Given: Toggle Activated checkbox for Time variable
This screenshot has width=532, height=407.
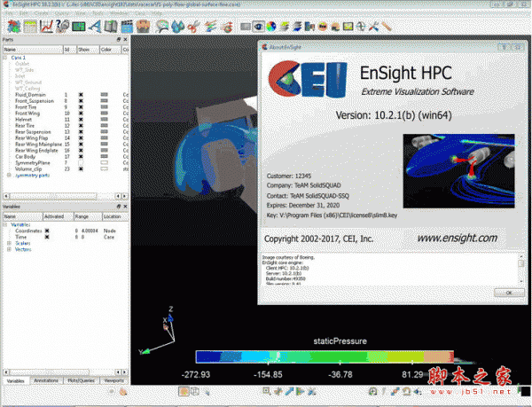Looking at the screenshot, I should [x=47, y=237].
